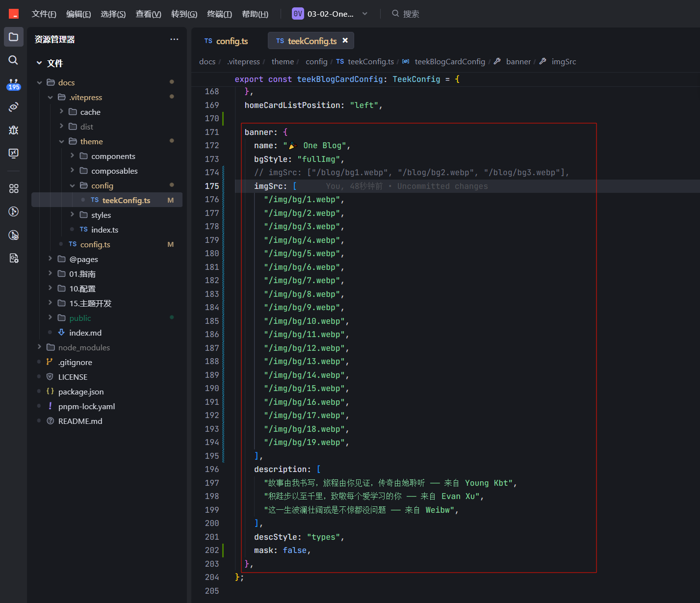Open the 转到(G) menu
This screenshot has height=603, width=700.
184,14
